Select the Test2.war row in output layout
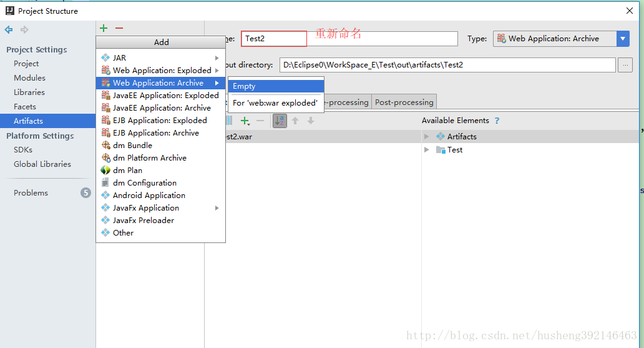The image size is (644, 348). [x=323, y=137]
